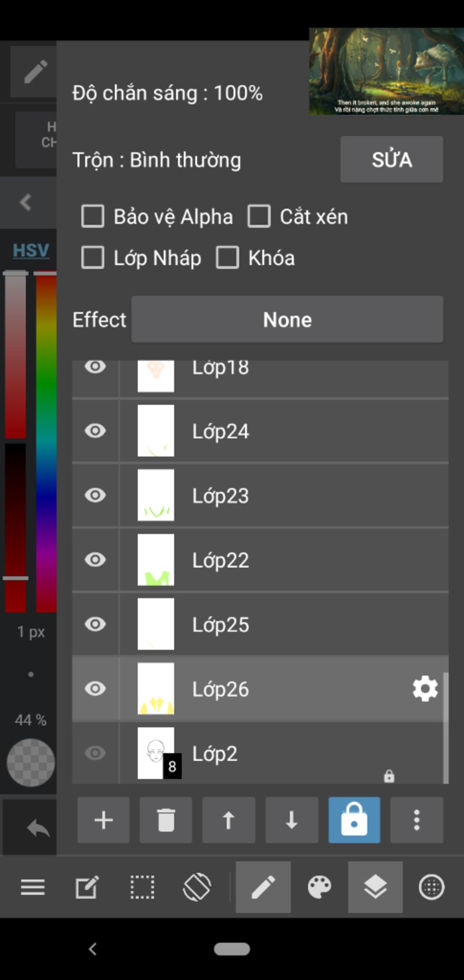Choose the dotted rectangle selection tool
The image size is (464, 980).
click(x=142, y=887)
